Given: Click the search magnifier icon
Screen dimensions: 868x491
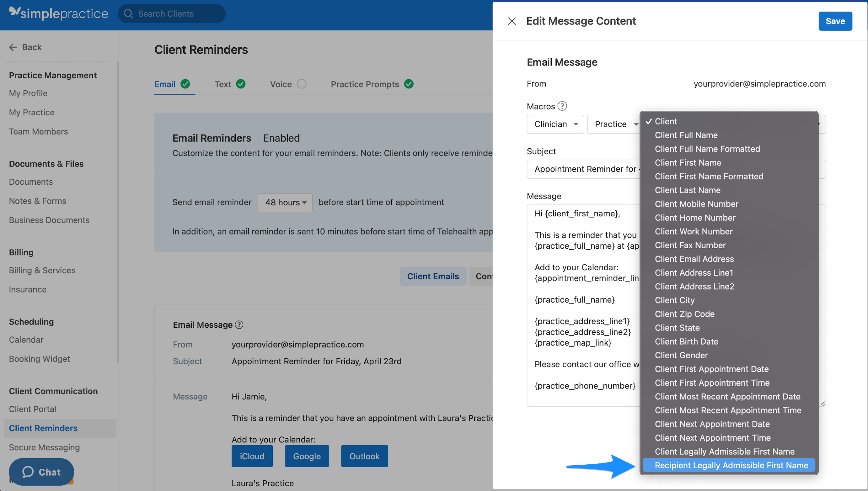Looking at the screenshot, I should [128, 13].
